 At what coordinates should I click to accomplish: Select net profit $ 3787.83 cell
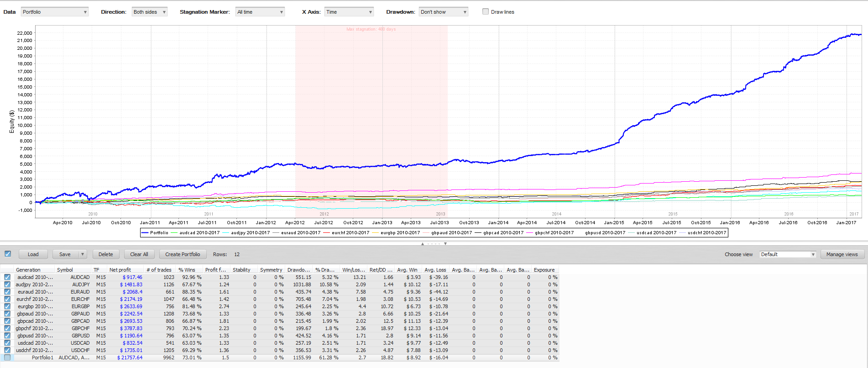(x=125, y=328)
